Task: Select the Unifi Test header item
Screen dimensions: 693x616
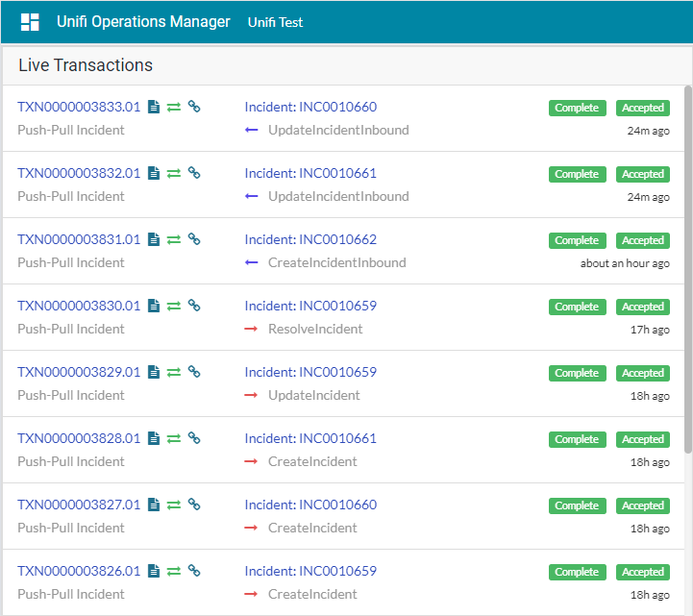Action: pos(275,22)
